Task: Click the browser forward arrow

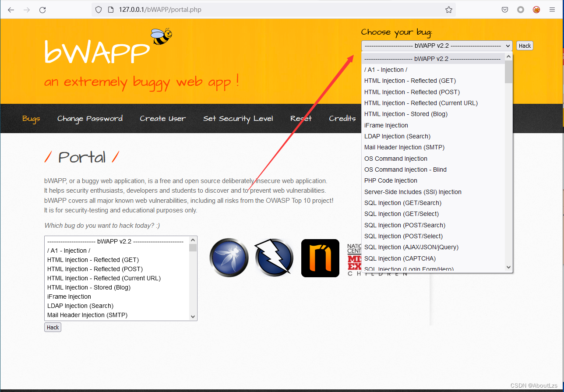Action: [27, 10]
